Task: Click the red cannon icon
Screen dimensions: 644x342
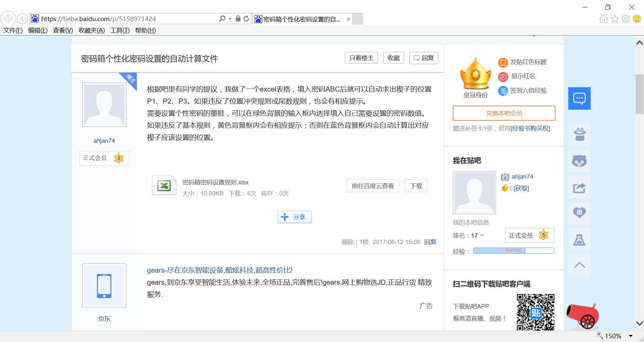Action: pos(583,316)
